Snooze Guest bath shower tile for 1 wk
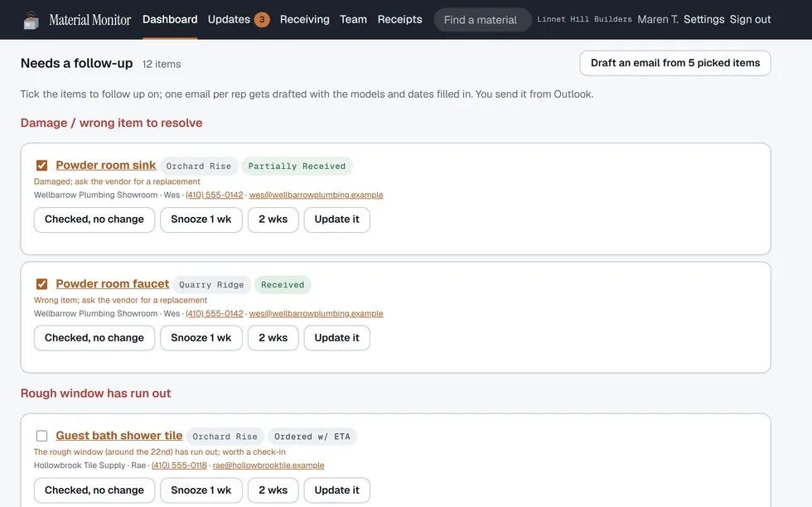 pos(201,490)
